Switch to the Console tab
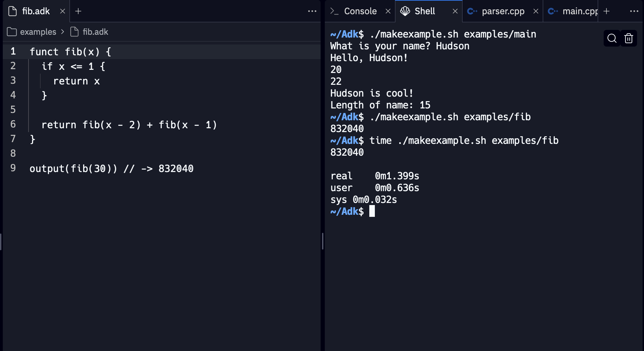The height and width of the screenshot is (351, 644). pos(360,11)
